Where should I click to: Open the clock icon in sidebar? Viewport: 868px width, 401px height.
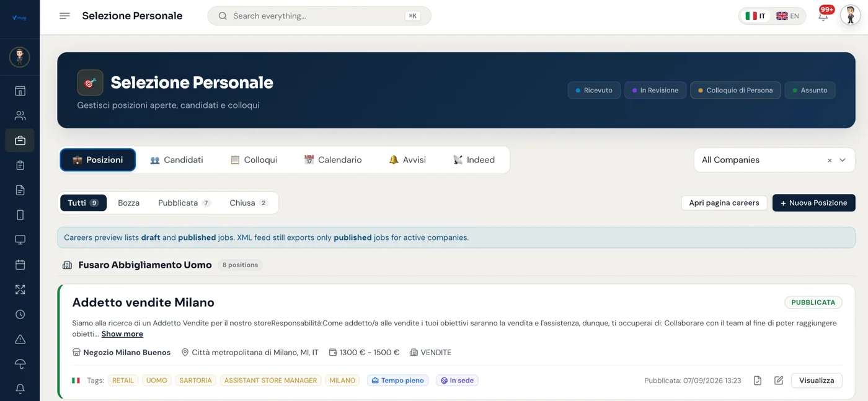click(20, 314)
